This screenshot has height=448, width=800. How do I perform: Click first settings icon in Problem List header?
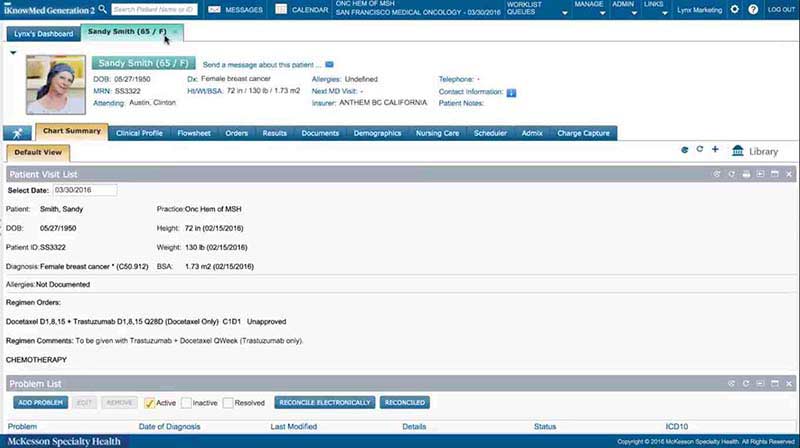click(731, 383)
